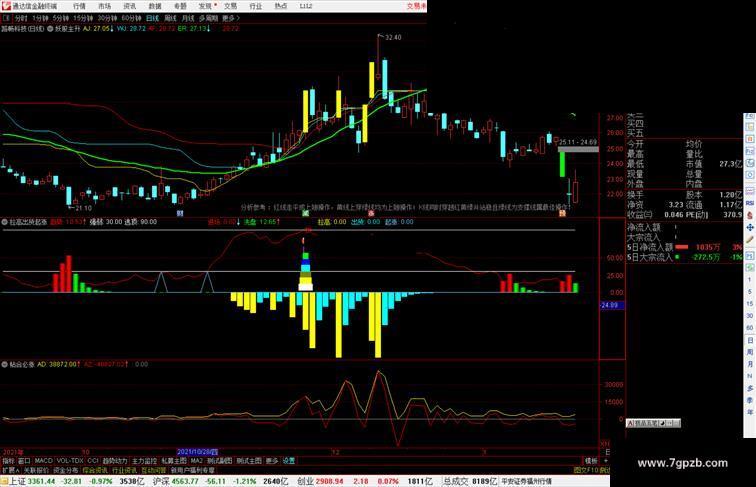Open the 模板 template button

click(590, 461)
